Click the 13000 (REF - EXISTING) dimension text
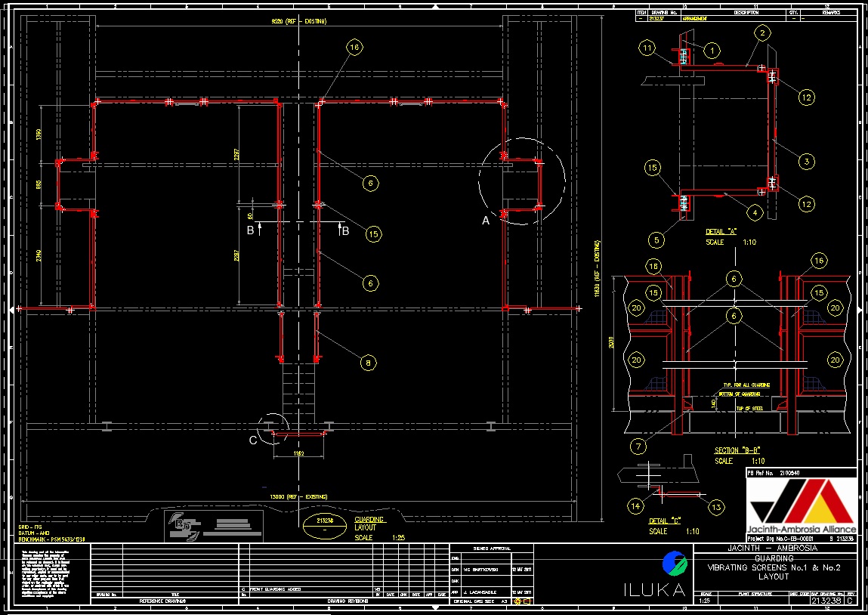868x615 pixels. click(300, 496)
